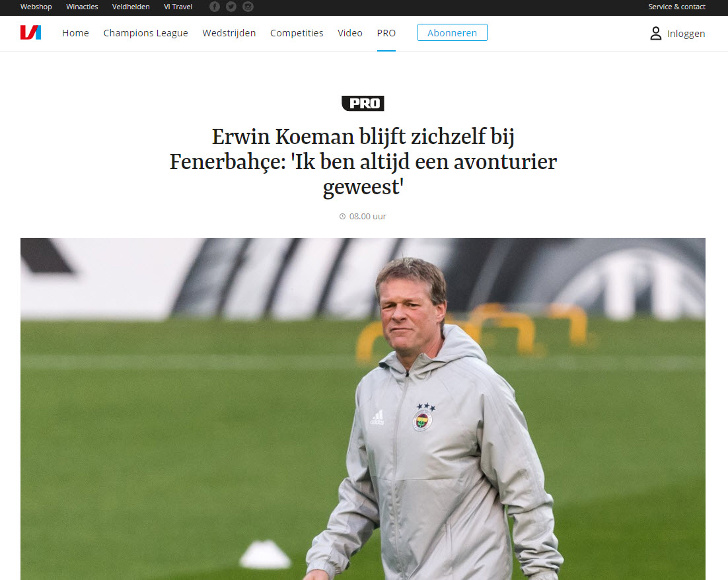Switch to the PRO tab

point(386,33)
